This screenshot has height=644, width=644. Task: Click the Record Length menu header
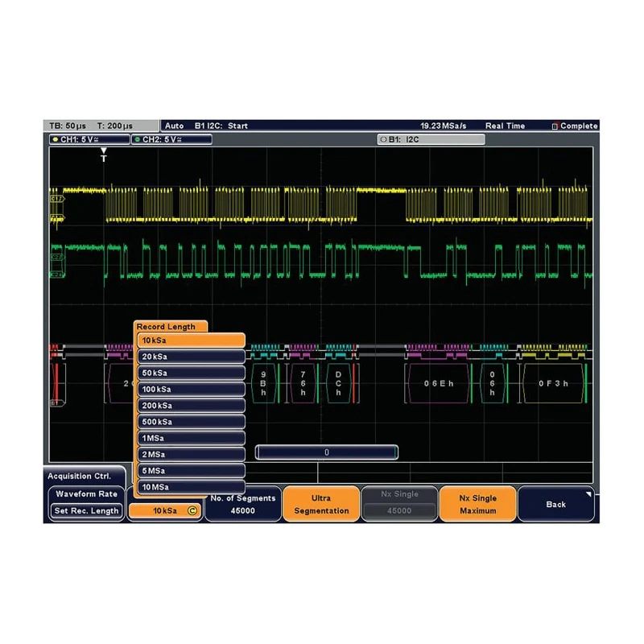coord(166,327)
